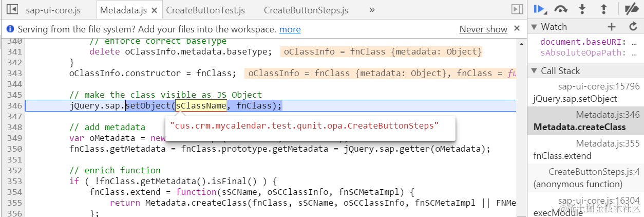Resume script execution
The image size is (644, 217).
point(540,9)
